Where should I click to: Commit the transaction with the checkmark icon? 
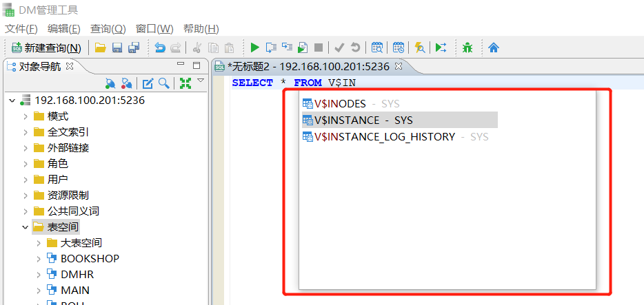point(339,48)
